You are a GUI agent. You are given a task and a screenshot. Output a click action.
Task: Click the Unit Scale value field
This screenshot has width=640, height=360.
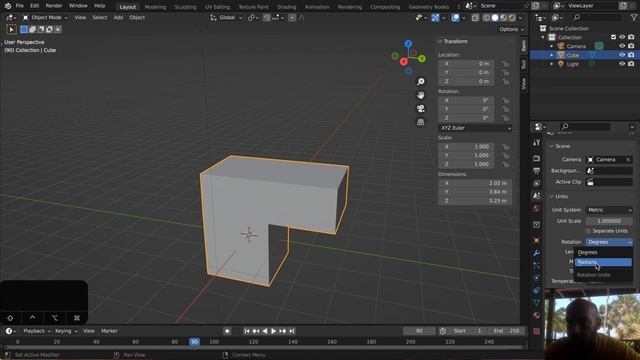609,221
